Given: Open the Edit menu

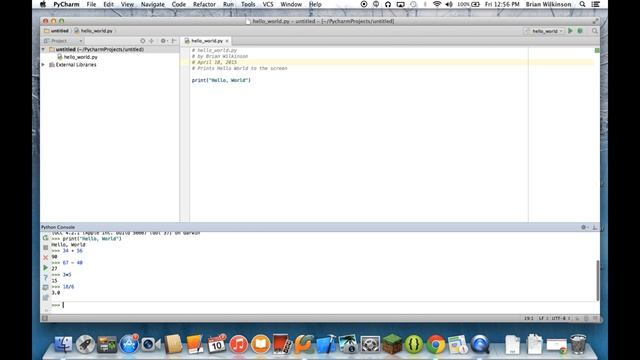Looking at the screenshot, I should click(x=108, y=4).
